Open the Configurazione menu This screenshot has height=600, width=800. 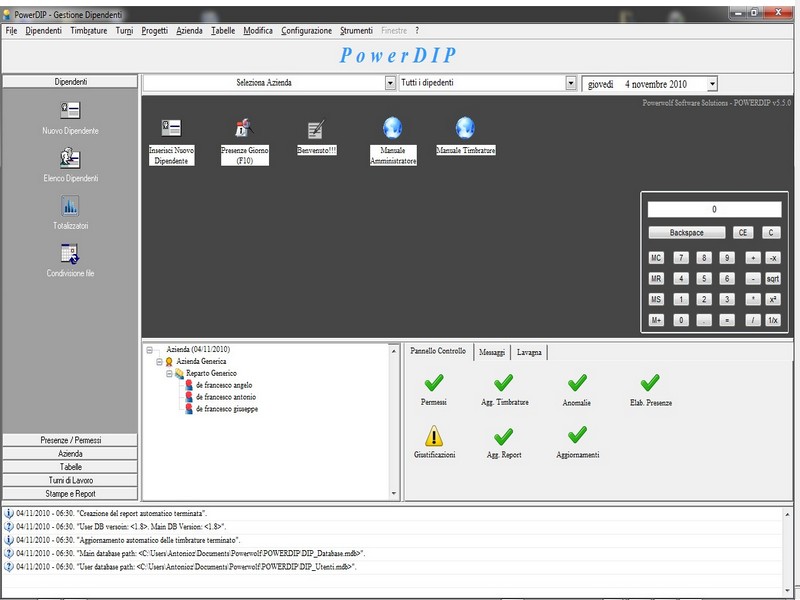pos(306,31)
